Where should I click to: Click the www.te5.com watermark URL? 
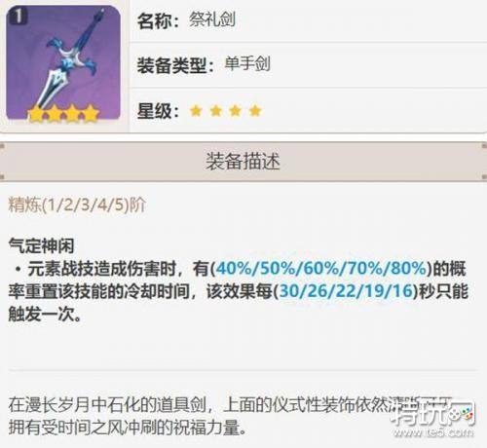click(x=433, y=432)
